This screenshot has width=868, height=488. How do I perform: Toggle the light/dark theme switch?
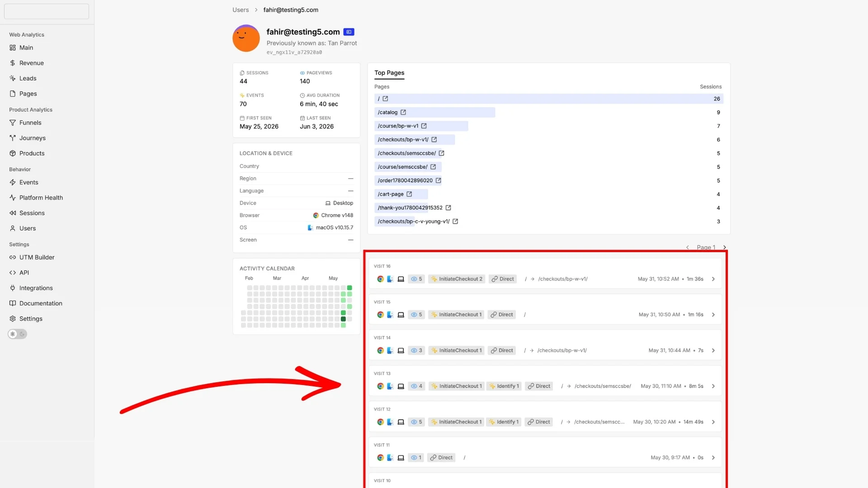click(17, 334)
